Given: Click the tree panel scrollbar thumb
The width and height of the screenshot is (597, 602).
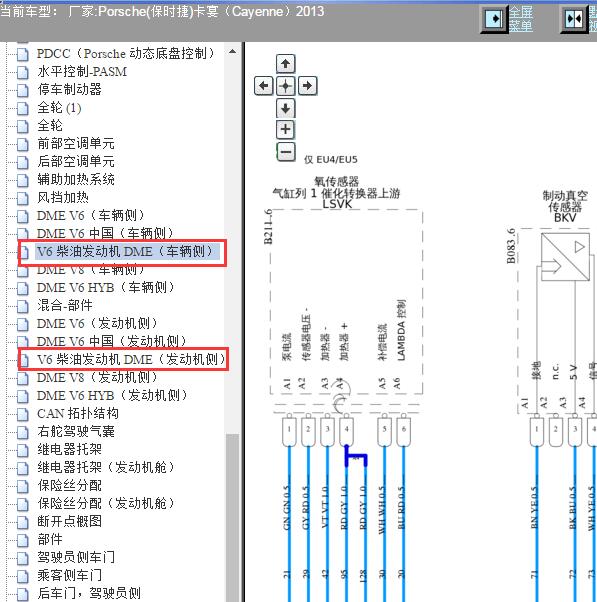Looking at the screenshot, I should (x=233, y=518).
